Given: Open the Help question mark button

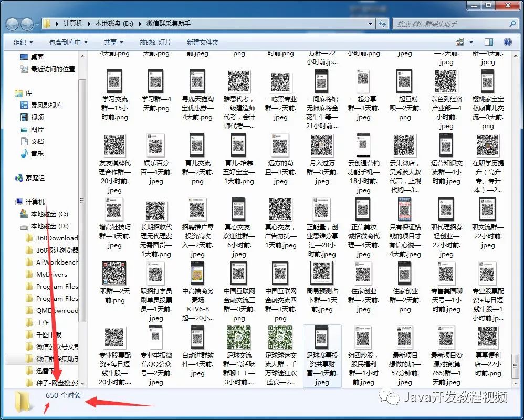Looking at the screenshot, I should [507, 42].
